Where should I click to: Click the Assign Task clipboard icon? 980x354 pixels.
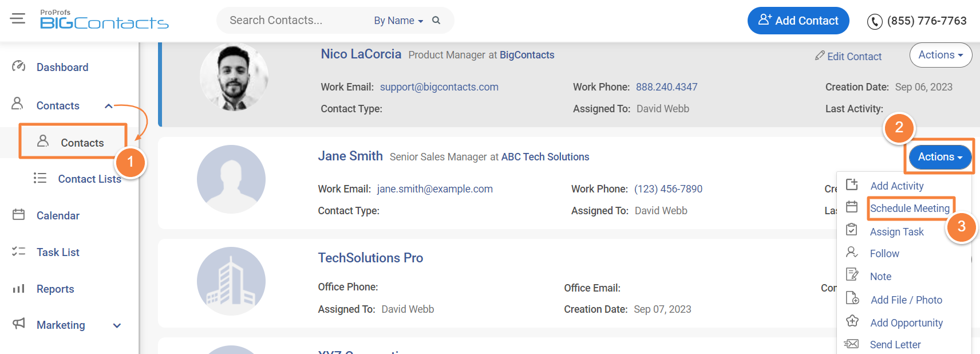pos(852,230)
